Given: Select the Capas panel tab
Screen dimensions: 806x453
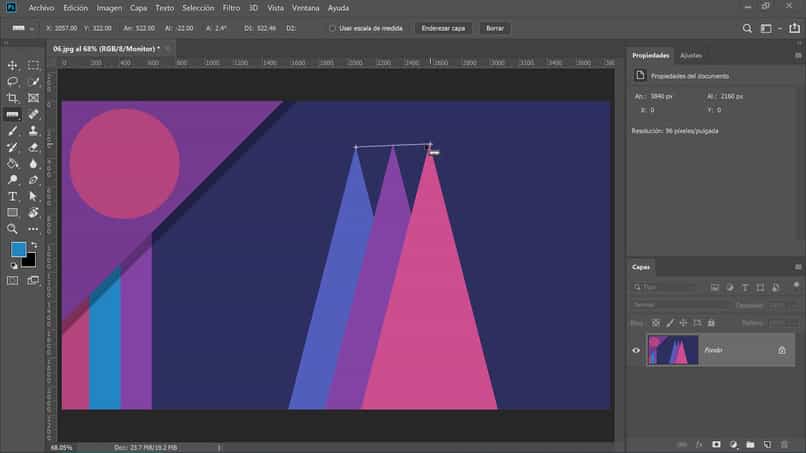Looking at the screenshot, I should tap(641, 267).
